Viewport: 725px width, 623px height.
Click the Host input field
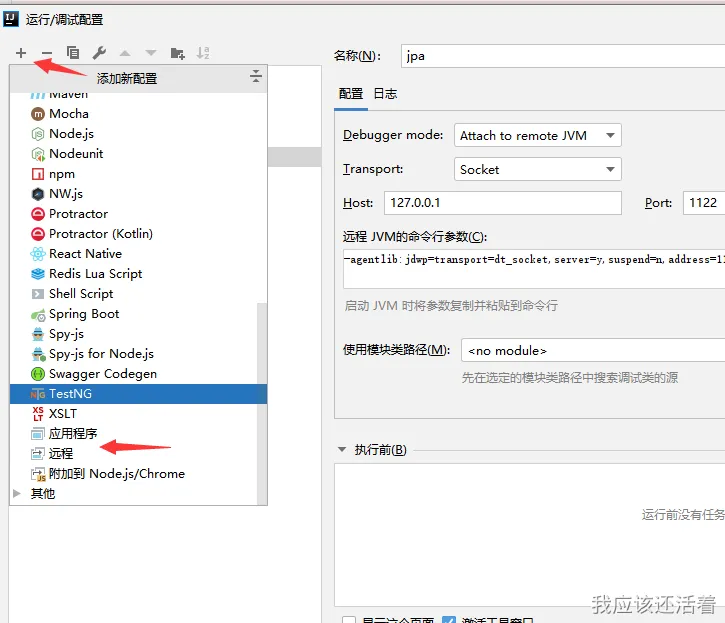tap(503, 203)
